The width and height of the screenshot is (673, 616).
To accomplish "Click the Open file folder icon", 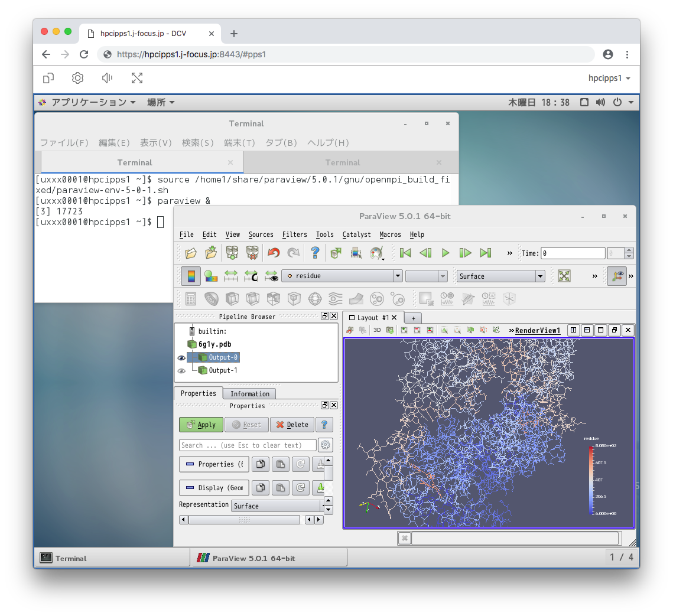I will tap(191, 253).
